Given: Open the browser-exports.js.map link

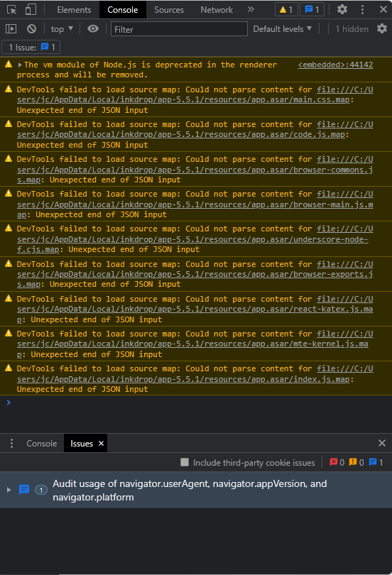Looking at the screenshot, I should point(195,274).
